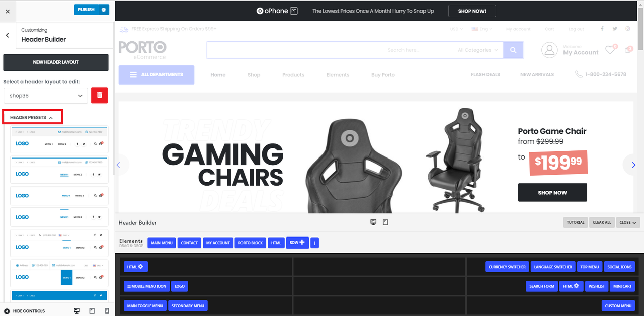644x316 pixels.
Task: Open the wishlist heart icon
Action: 610,49
